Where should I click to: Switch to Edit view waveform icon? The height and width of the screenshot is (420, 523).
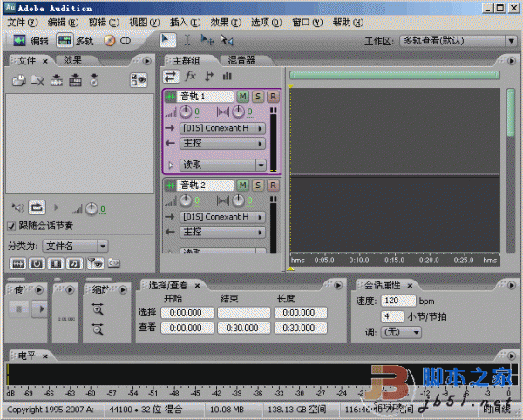click(x=19, y=41)
